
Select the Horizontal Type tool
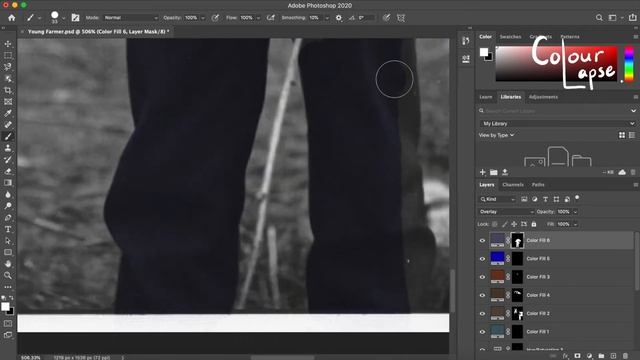[x=8, y=229]
